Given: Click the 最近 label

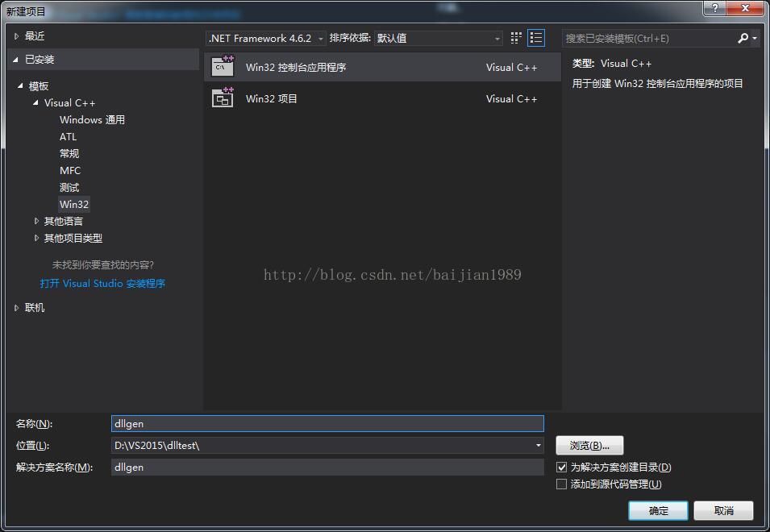Looking at the screenshot, I should point(35,35).
